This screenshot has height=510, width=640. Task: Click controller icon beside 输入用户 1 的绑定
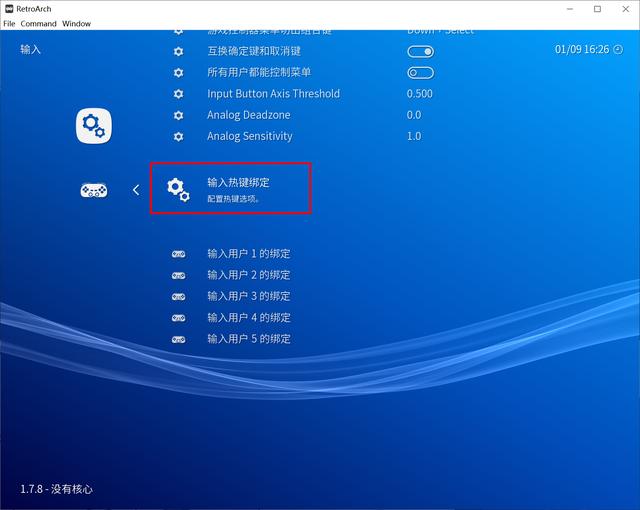178,254
